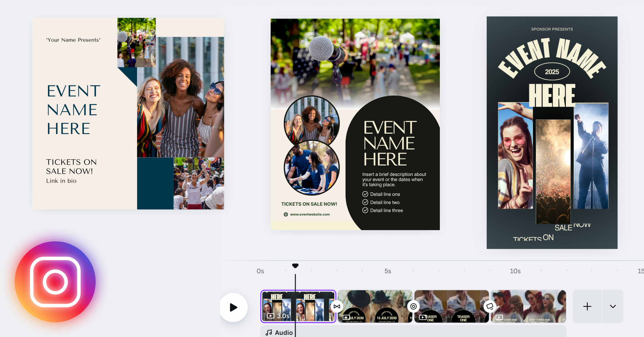Click the Audio track label
The height and width of the screenshot is (337, 644).
coord(284,333)
